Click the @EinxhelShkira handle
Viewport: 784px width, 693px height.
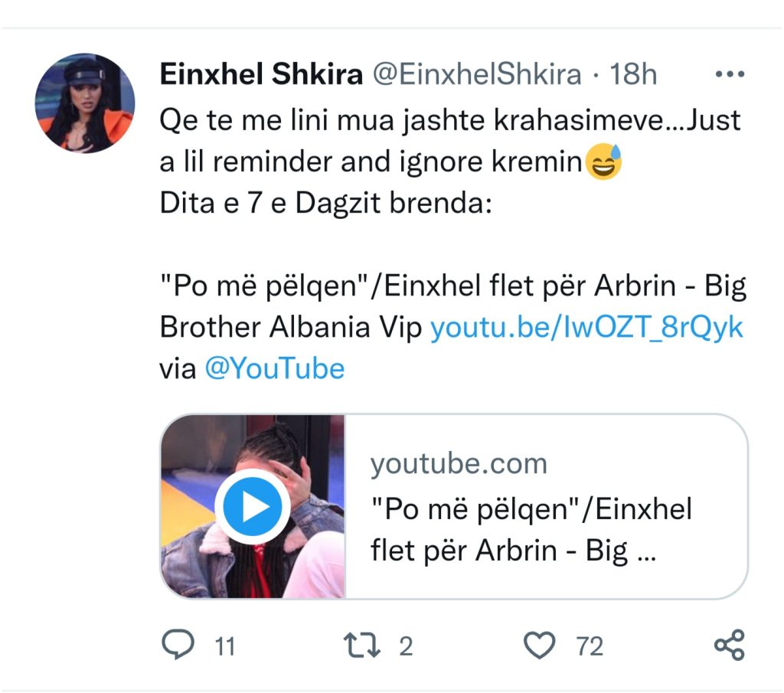pyautogui.click(x=476, y=75)
